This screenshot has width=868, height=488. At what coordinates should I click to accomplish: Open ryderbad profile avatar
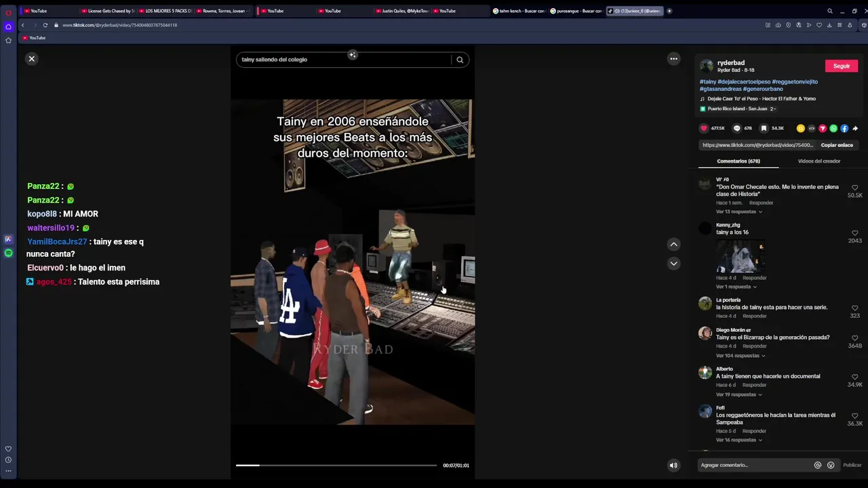point(707,66)
